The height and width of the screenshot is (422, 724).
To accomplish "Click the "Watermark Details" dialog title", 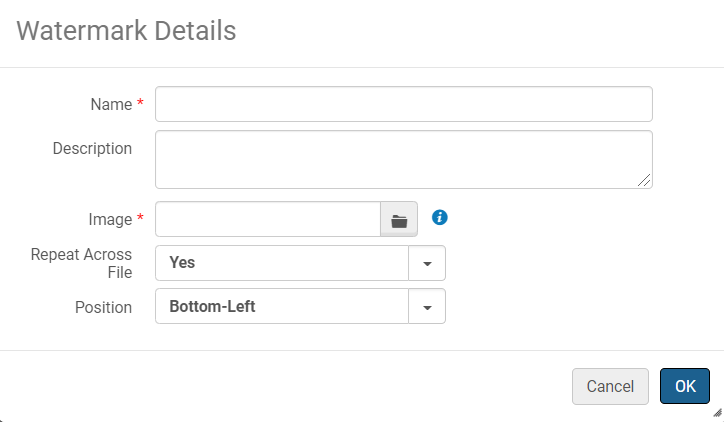I will [x=126, y=31].
